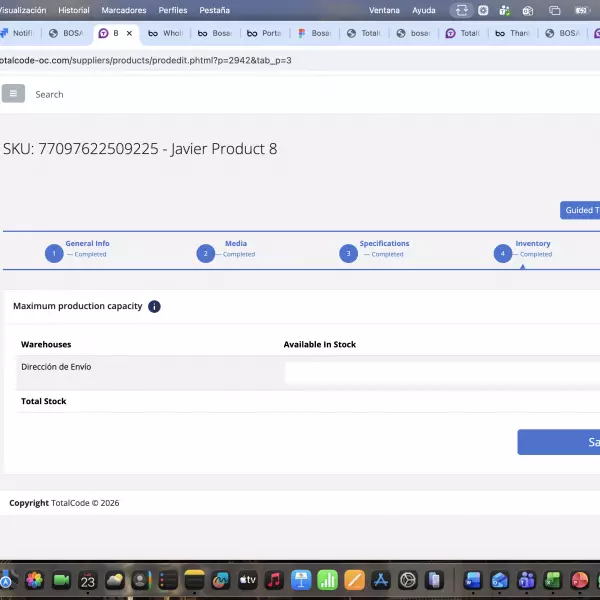Switch to the Figma Bosa browser tab

315,33
